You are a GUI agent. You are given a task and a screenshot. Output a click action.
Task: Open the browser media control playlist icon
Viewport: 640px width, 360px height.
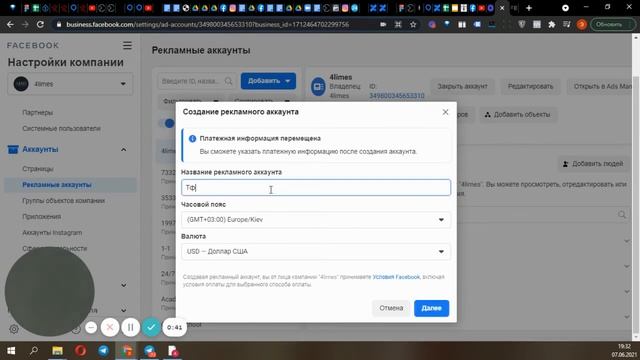coord(567,24)
